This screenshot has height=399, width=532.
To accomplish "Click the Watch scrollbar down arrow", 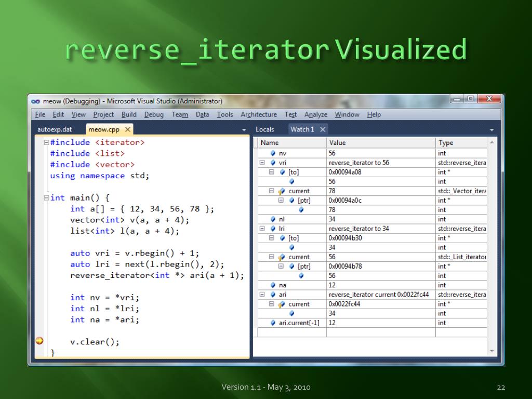I will (x=492, y=351).
